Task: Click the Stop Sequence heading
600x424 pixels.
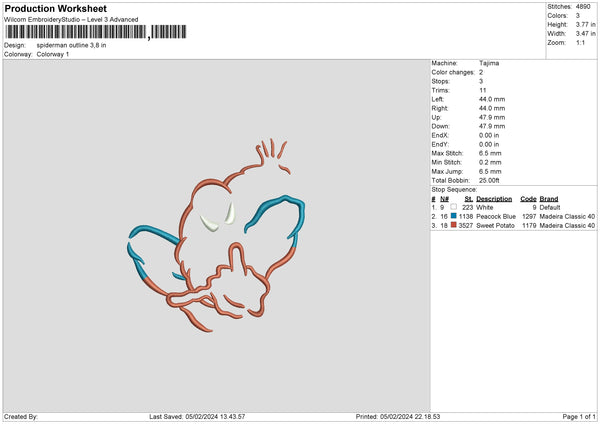Action: (454, 190)
